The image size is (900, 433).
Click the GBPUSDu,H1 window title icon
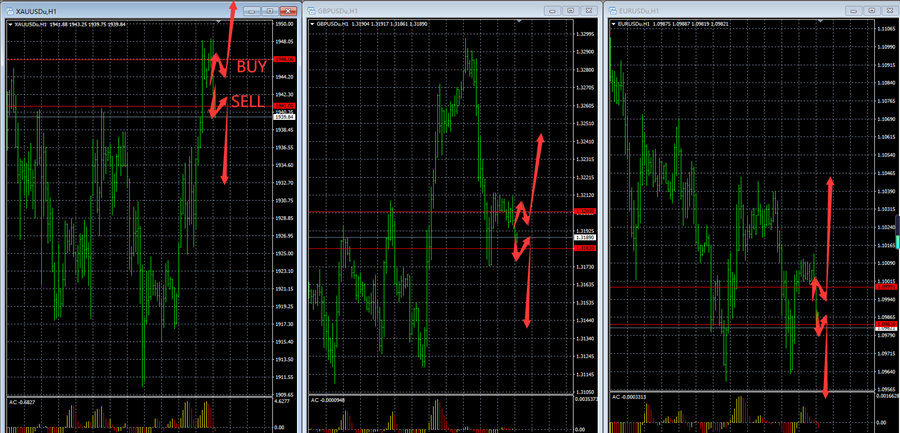click(311, 10)
